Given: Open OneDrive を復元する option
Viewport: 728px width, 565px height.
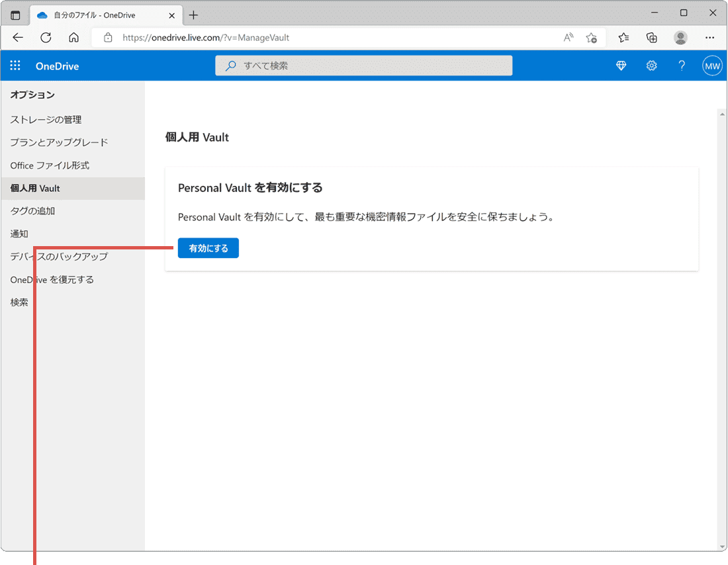Looking at the screenshot, I should [73, 279].
